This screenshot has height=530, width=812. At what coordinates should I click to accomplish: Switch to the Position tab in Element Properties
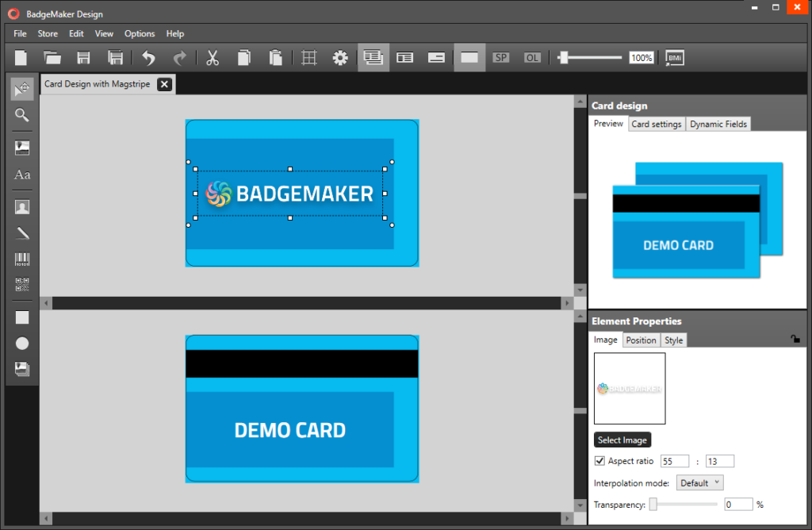(641, 340)
